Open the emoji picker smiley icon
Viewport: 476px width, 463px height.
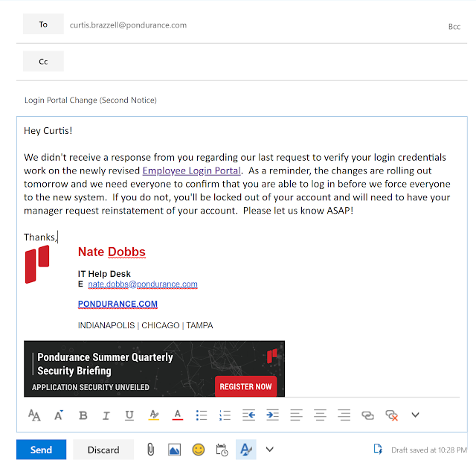tap(199, 450)
